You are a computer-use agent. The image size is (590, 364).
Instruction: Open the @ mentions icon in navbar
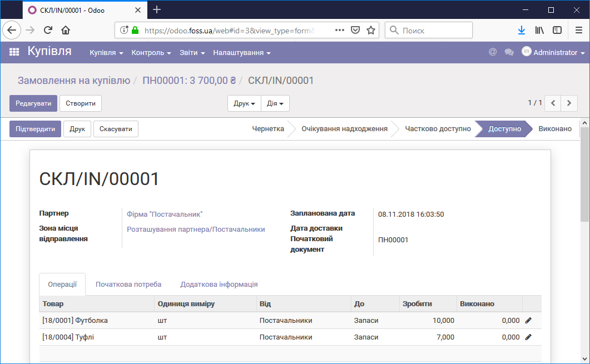pos(493,52)
